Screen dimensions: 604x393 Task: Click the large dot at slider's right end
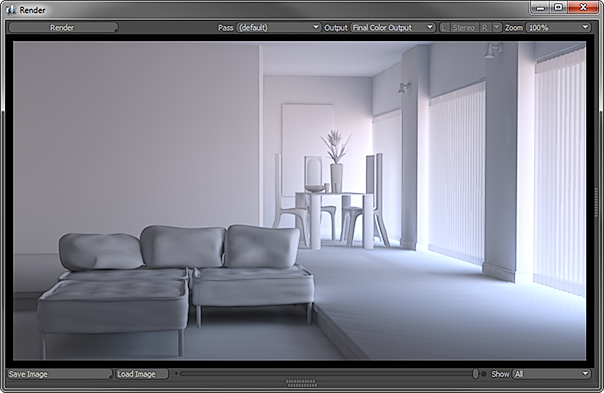pyautogui.click(x=484, y=374)
